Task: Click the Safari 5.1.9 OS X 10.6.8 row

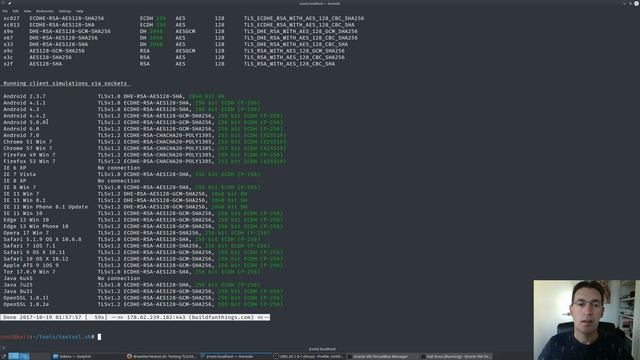Action: coord(132,239)
